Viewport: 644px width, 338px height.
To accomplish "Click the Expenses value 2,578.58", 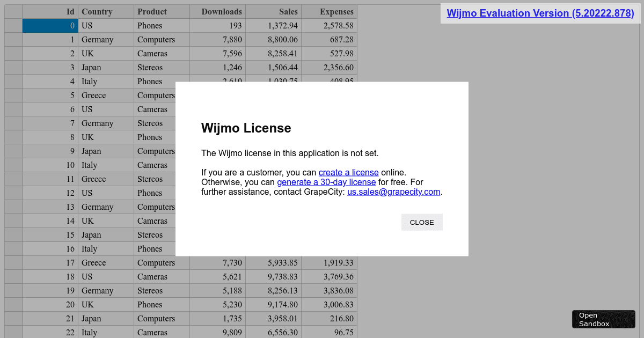I will pos(330,26).
